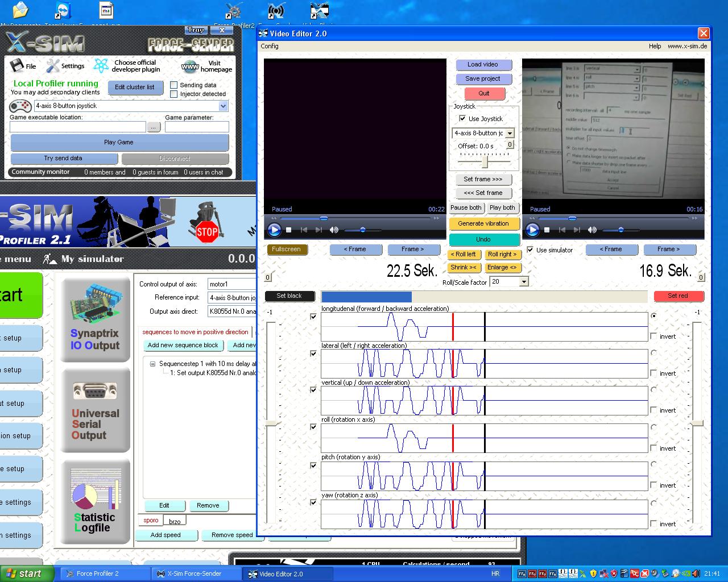The width and height of the screenshot is (728, 582).
Task: Visit homepage via the www icon
Action: [x=190, y=66]
